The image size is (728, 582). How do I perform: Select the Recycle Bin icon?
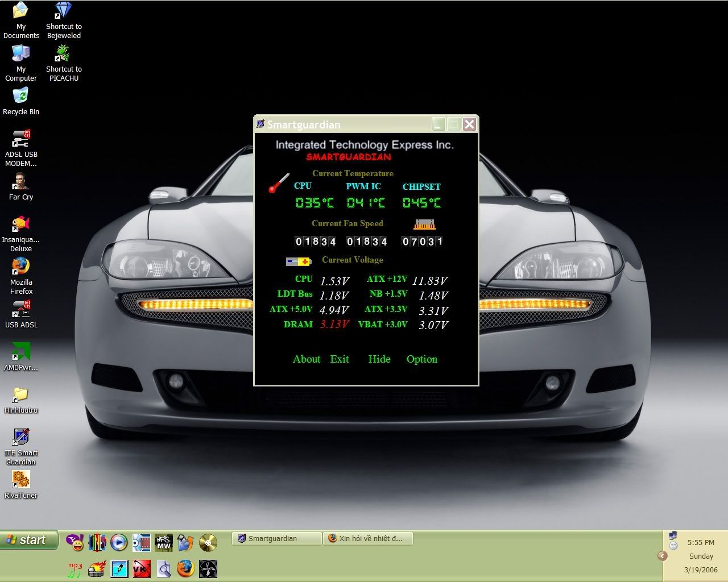pos(21,101)
